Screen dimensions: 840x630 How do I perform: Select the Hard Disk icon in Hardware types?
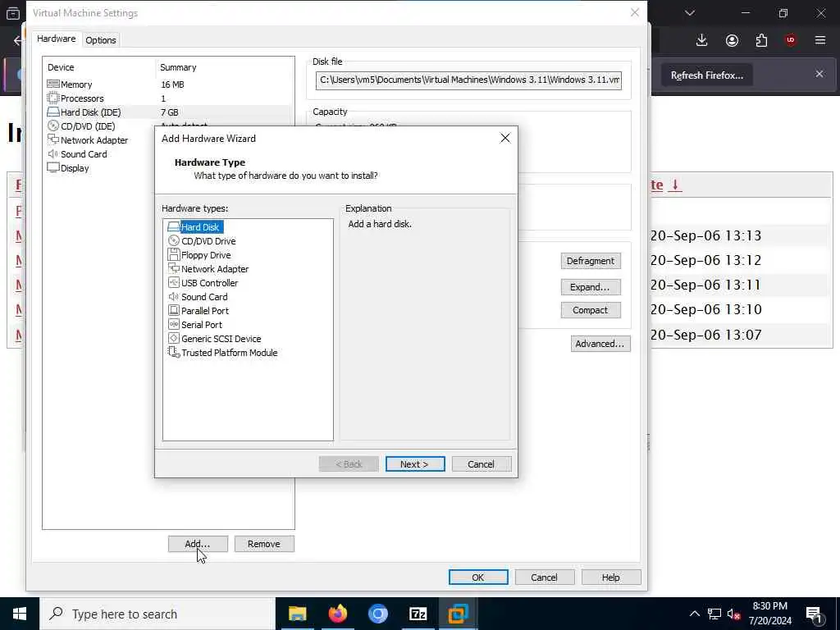pos(174,227)
